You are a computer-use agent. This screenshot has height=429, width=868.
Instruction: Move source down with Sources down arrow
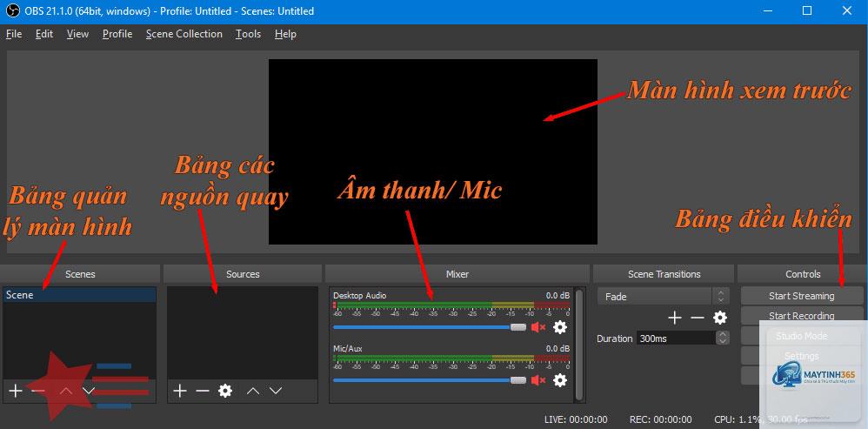276,392
